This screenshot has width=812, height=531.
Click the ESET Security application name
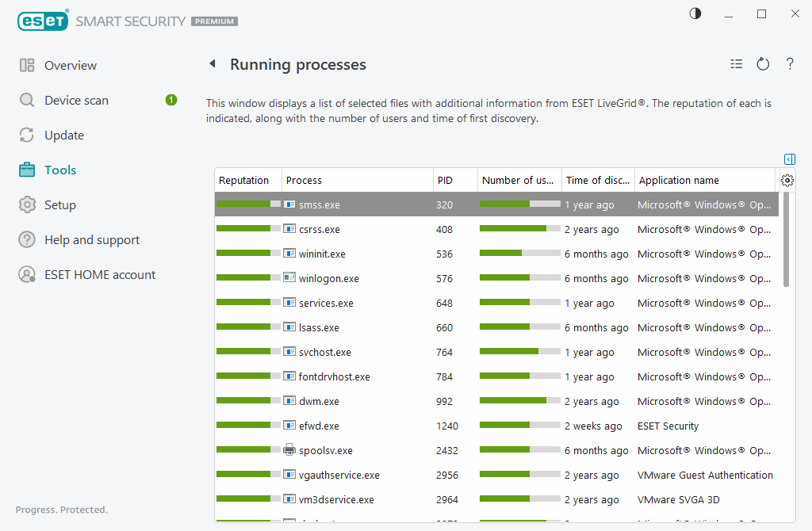[668, 426]
